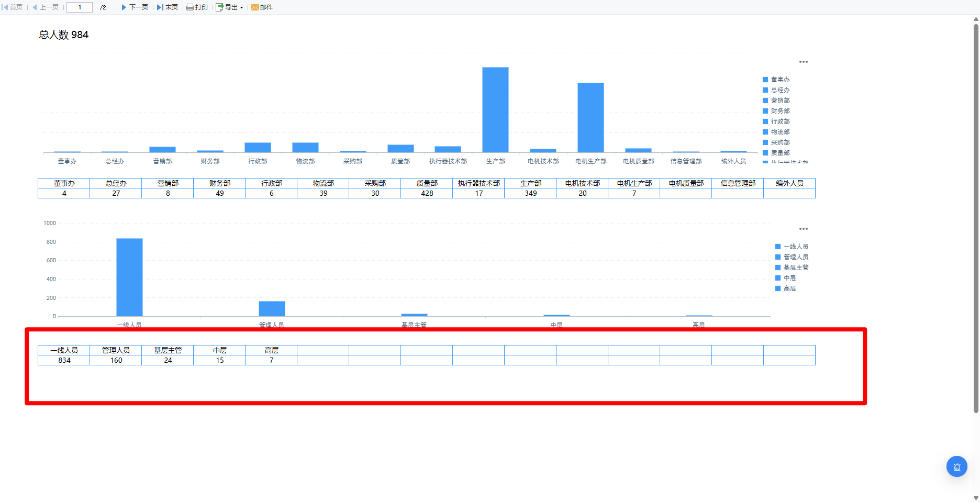Click the scrollbar up arrow
The height and width of the screenshot is (502, 980).
[x=976, y=19]
